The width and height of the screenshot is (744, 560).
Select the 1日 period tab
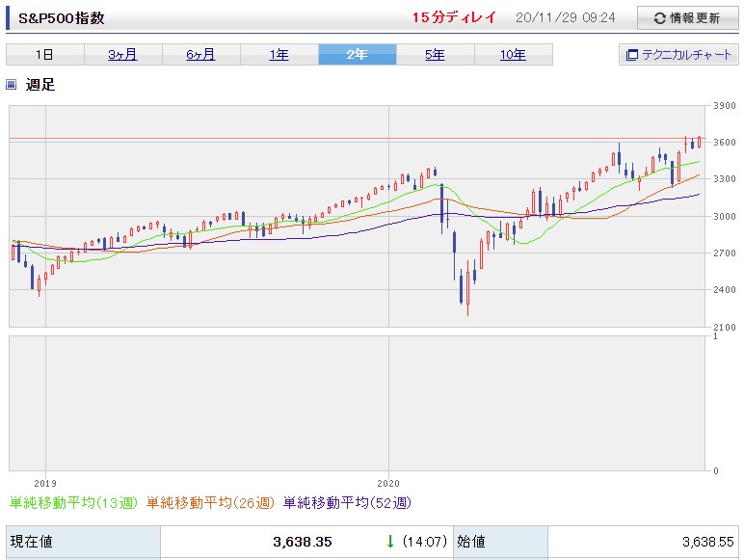point(44,55)
